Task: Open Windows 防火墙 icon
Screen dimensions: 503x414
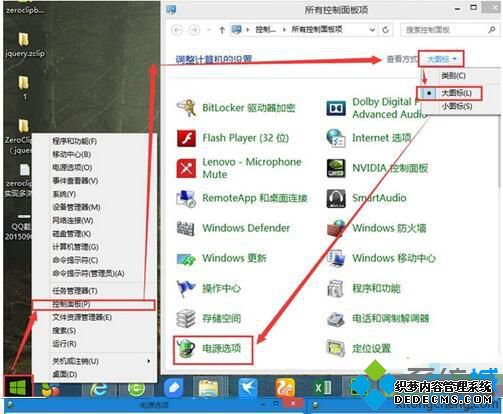Action: click(x=336, y=228)
